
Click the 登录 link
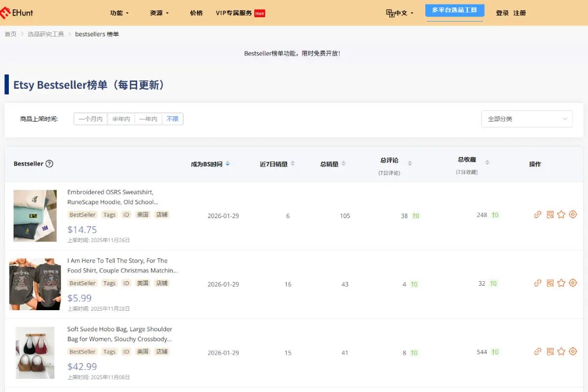[502, 13]
